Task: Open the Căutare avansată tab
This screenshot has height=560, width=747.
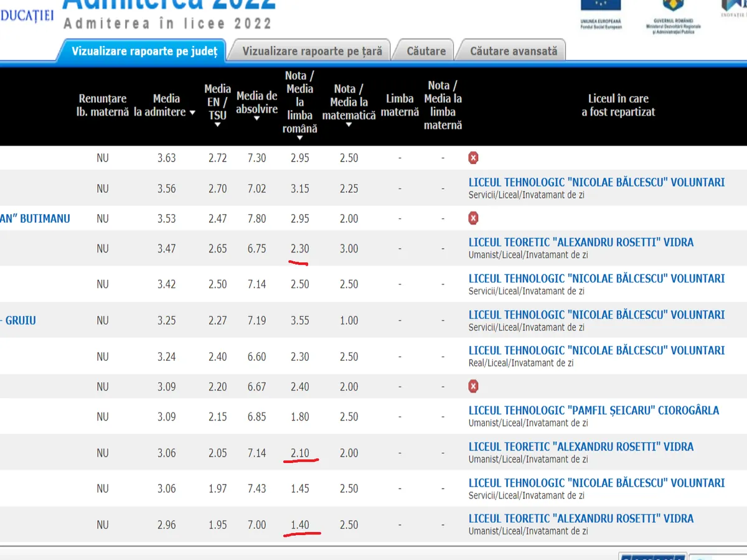Action: tap(514, 51)
